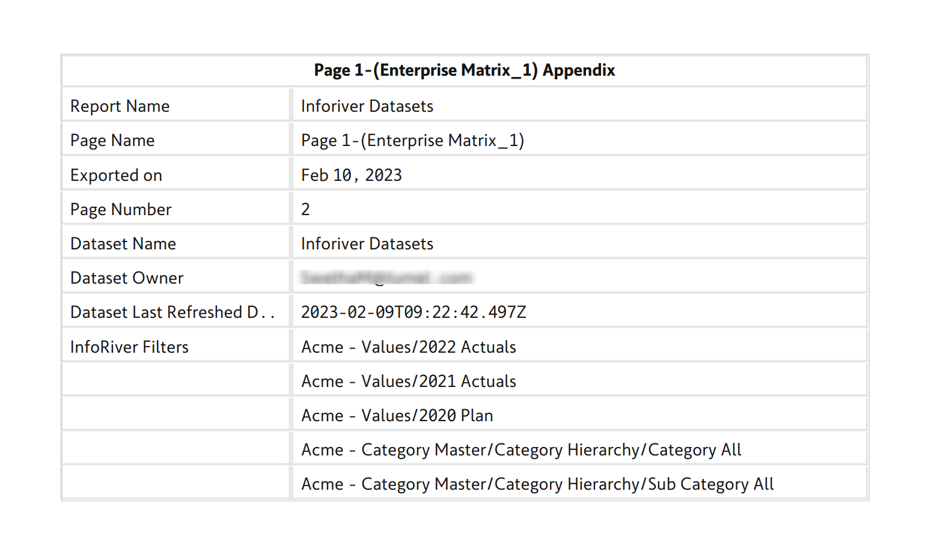The height and width of the screenshot is (560, 940).
Task: Select the Page Name label cell
Action: 112,141
